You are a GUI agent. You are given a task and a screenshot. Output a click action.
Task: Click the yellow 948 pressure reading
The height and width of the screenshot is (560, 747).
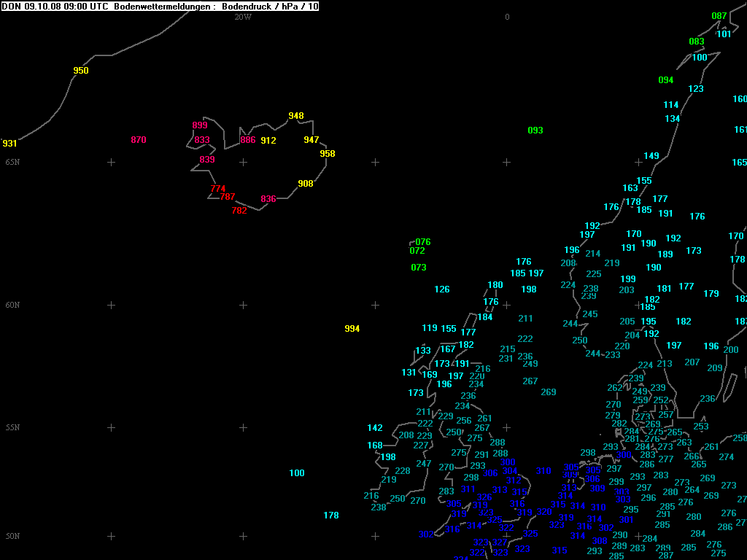point(296,116)
